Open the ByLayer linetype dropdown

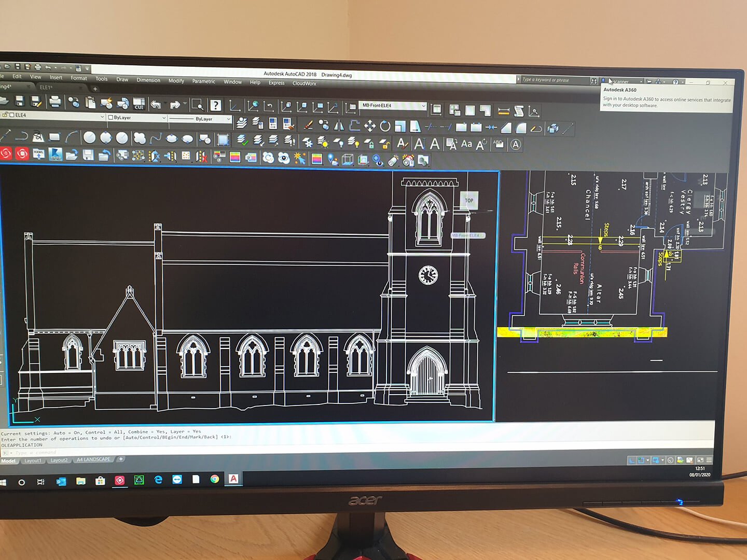point(228,119)
